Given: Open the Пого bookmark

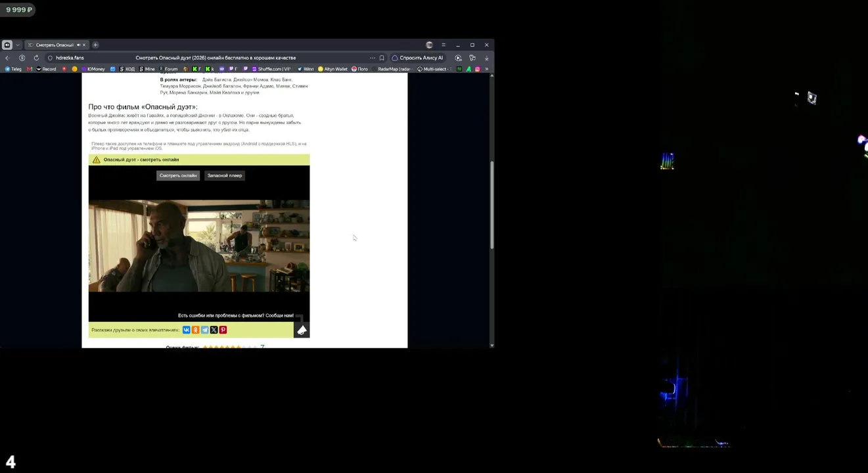Looking at the screenshot, I should 359,69.
